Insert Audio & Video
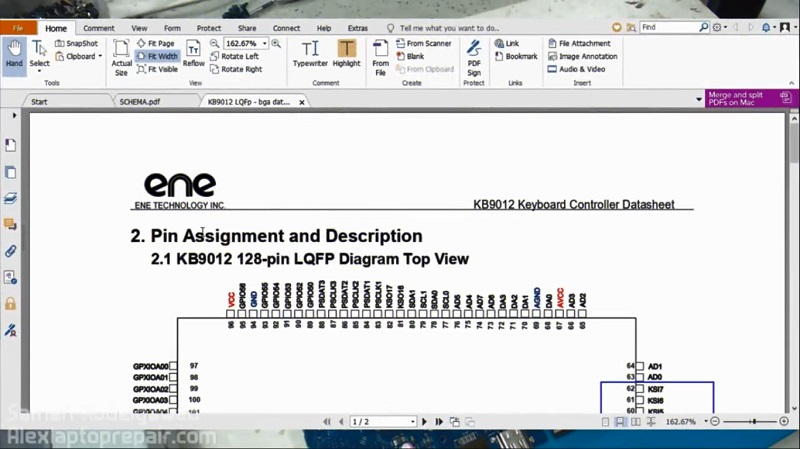The width and height of the screenshot is (800, 449). [x=576, y=69]
